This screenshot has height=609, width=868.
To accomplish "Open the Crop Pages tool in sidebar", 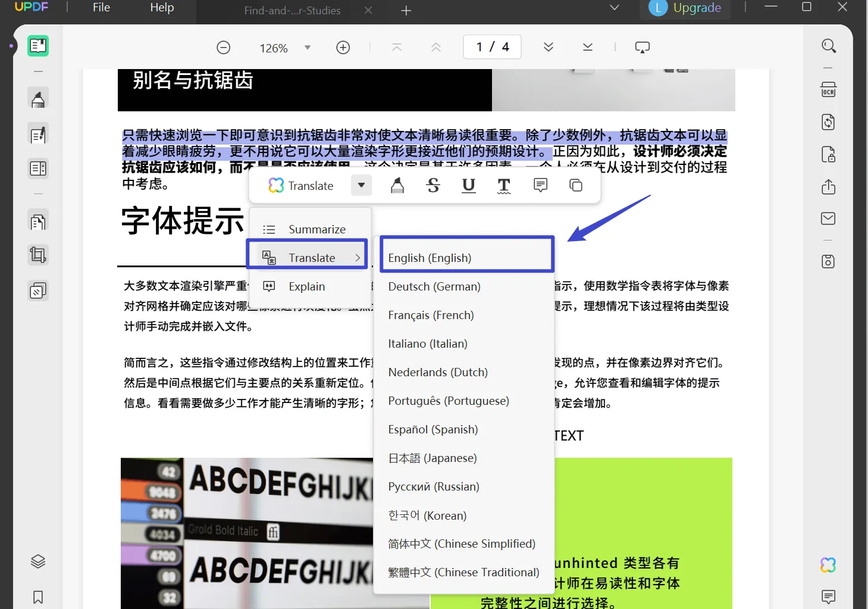I will pyautogui.click(x=38, y=255).
